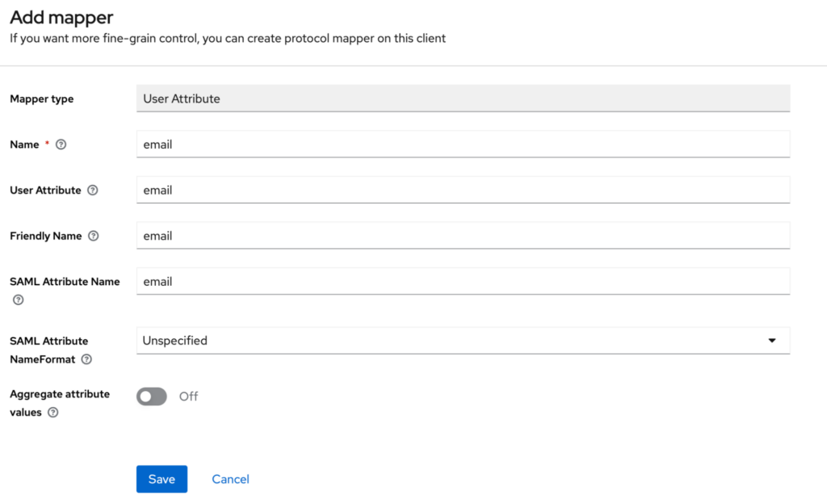The height and width of the screenshot is (504, 827).
Task: Focus the Name input field
Action: pos(463,144)
